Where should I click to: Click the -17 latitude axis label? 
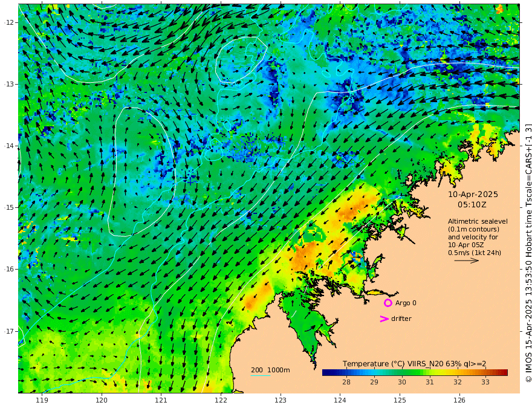[x=9, y=331]
